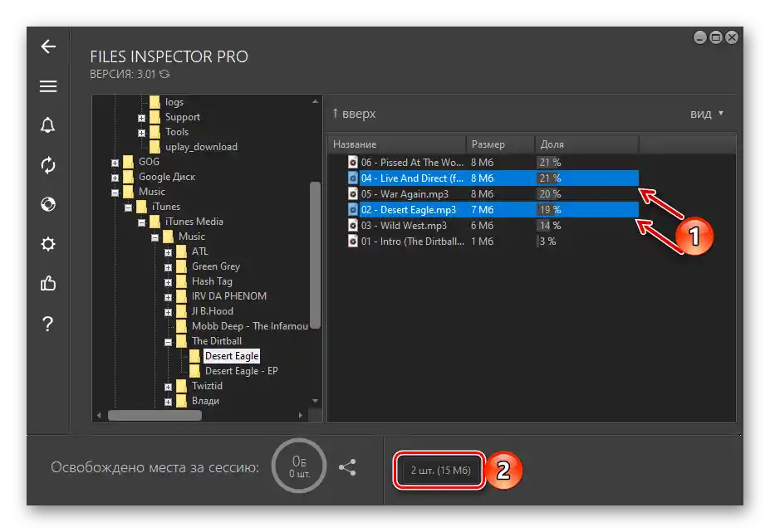Select the IRV DA PHENOM folder
Image resolution: width=770 pixels, height=532 pixels.
pos(228,296)
